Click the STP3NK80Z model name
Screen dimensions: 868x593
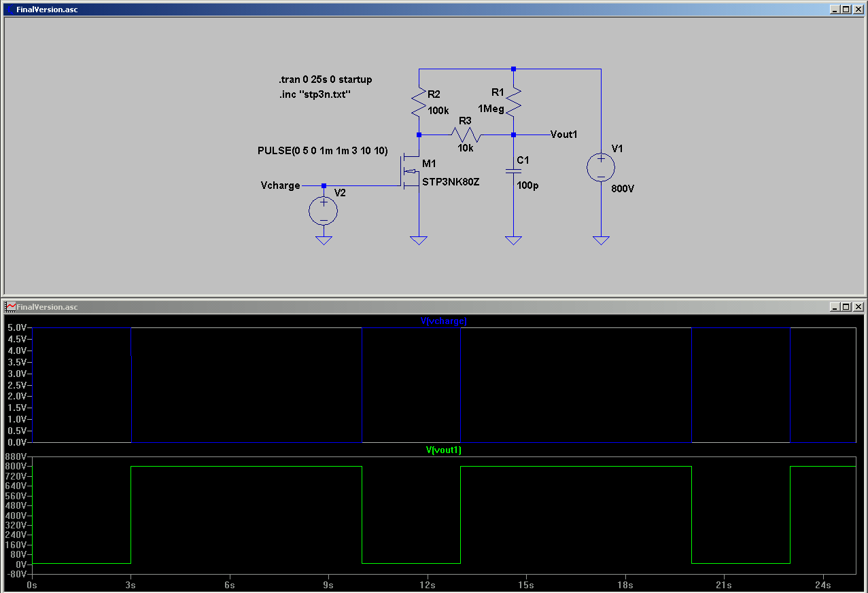point(451,182)
